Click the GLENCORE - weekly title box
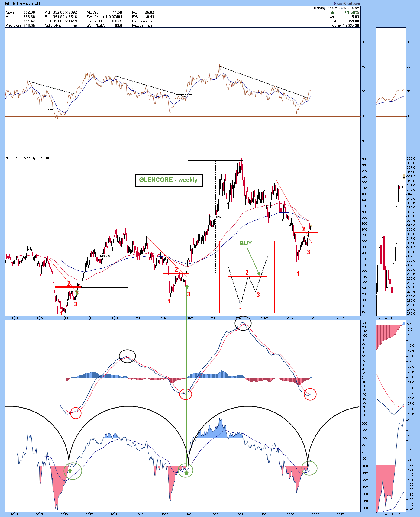 pyautogui.click(x=168, y=180)
